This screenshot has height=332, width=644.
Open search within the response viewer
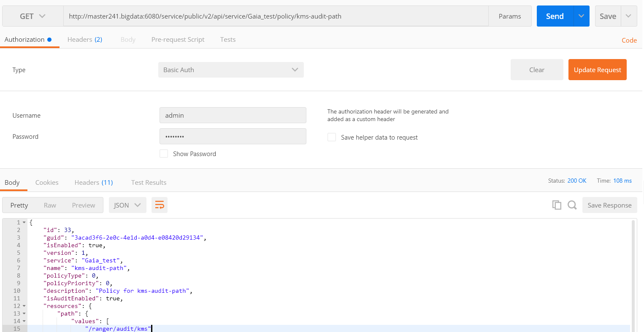[572, 205]
